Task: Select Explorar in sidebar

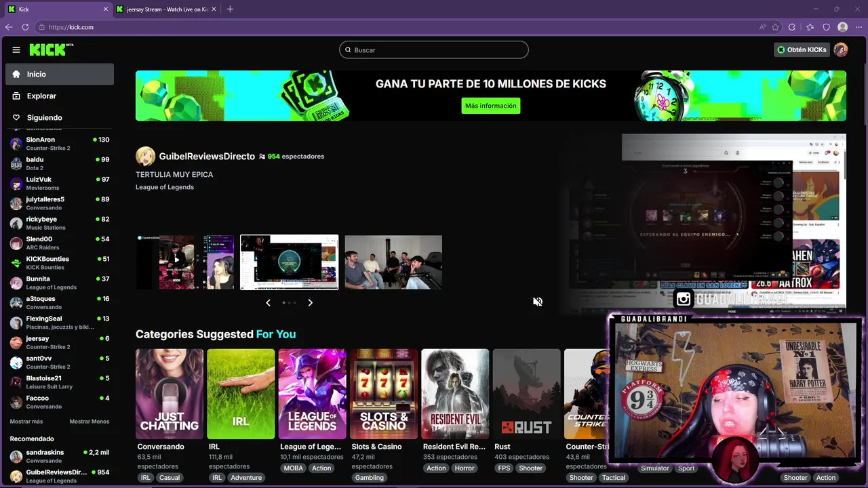Action: [x=60, y=96]
